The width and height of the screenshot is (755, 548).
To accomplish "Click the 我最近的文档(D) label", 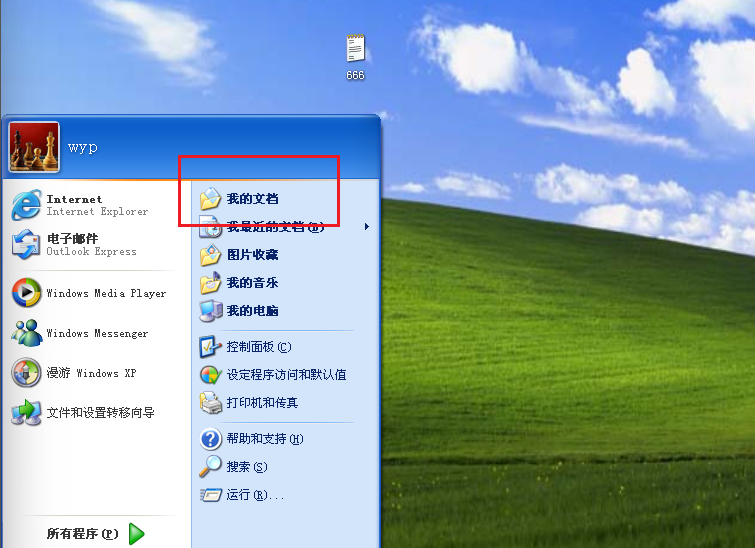I will pyautogui.click(x=275, y=227).
